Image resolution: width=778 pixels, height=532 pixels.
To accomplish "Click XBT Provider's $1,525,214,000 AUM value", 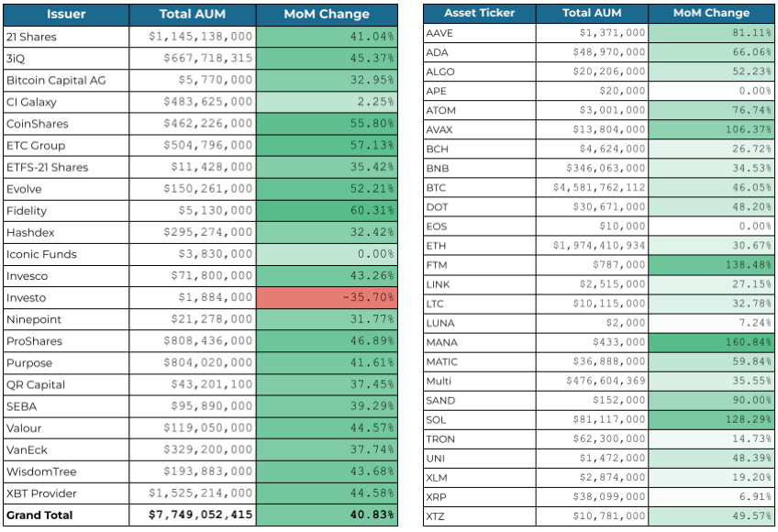I will coord(193,493).
